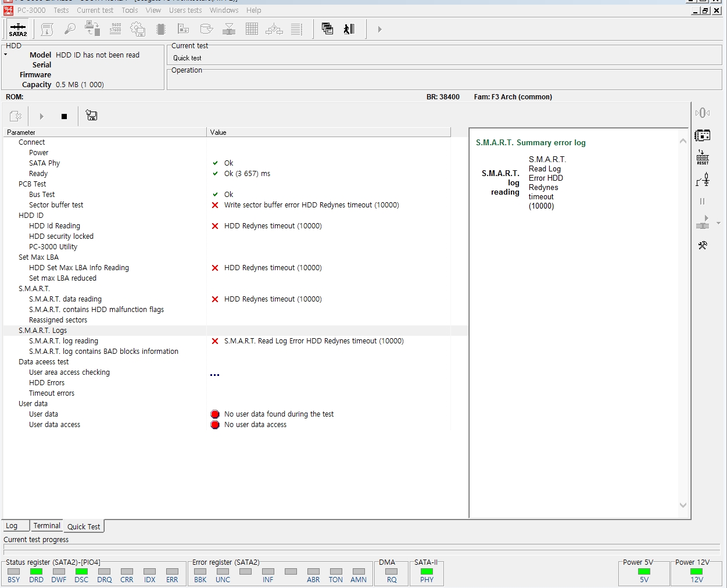The image size is (727, 588).
Task: Expand the top toolbar overflow arrow
Action: [379, 29]
